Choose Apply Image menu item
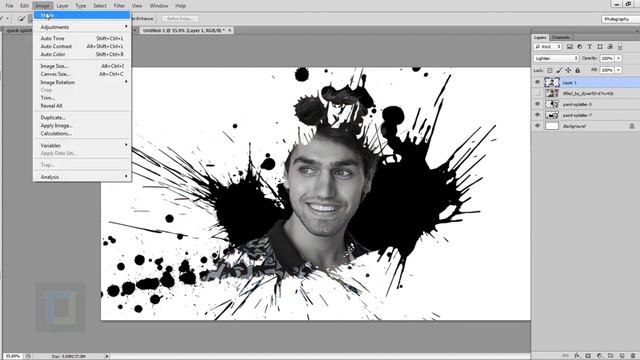640x360 pixels. [82, 126]
